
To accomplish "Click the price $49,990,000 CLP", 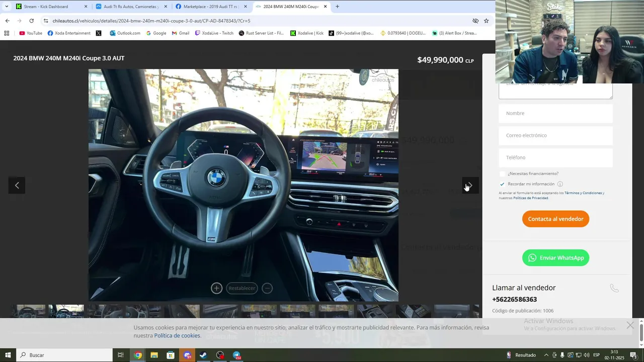I will click(445, 60).
